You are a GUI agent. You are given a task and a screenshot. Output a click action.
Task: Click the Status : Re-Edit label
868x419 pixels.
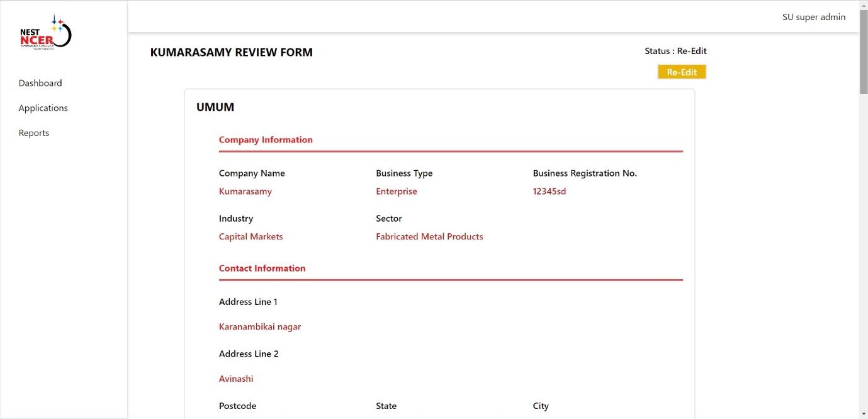675,51
